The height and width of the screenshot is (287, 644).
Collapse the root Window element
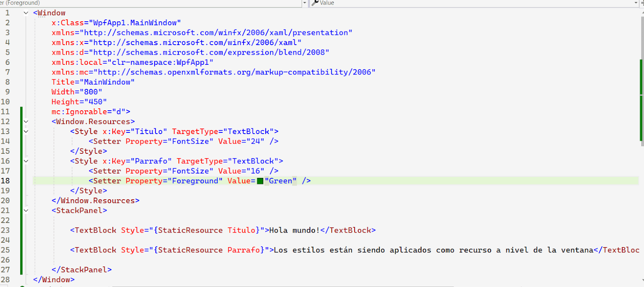point(26,13)
